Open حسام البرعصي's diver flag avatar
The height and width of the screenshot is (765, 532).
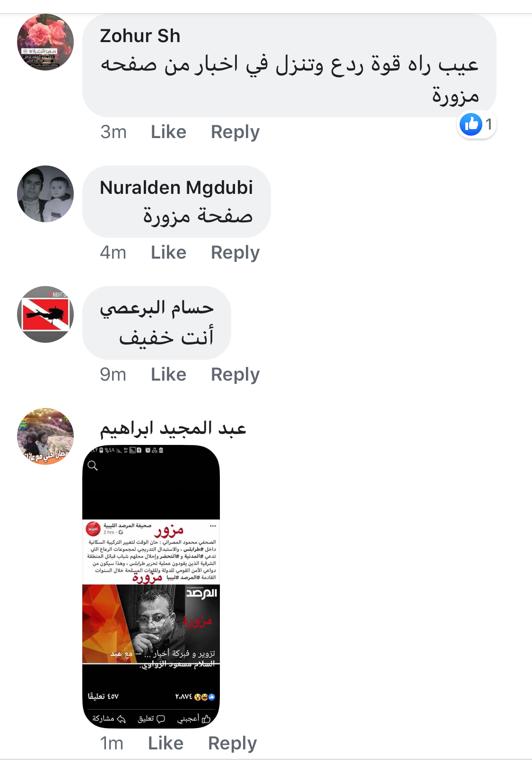pos(45,314)
